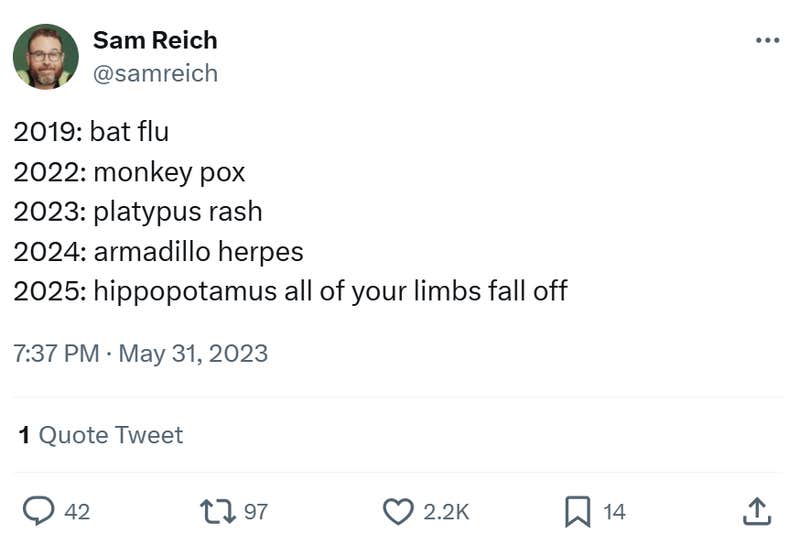Visit the @samreich handle link
Screen dimensions: 800x545
pos(155,73)
